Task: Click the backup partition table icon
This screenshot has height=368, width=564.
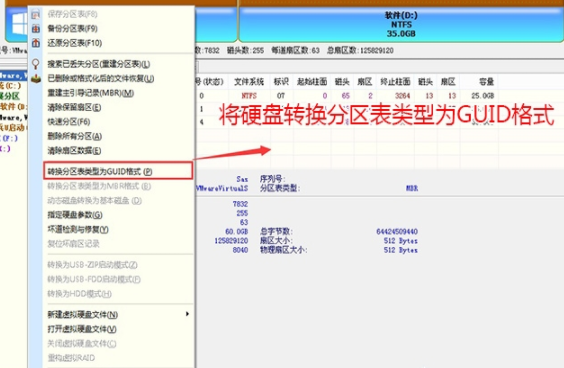Action: 36,29
